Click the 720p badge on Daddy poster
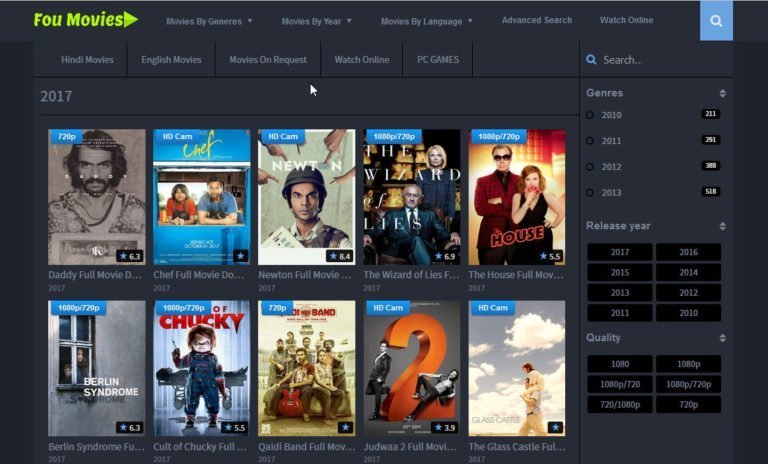This screenshot has width=768, height=464. pos(67,136)
